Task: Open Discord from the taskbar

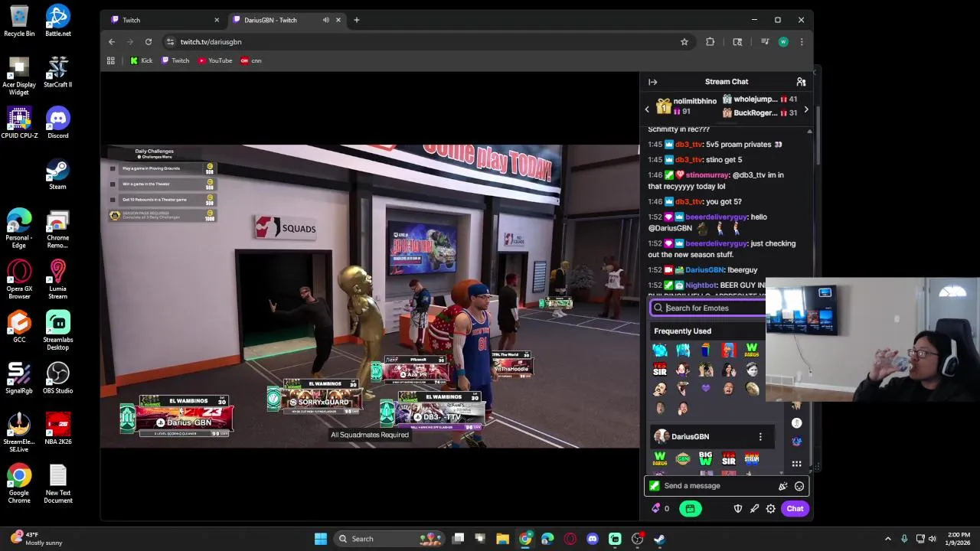Action: (x=592, y=539)
